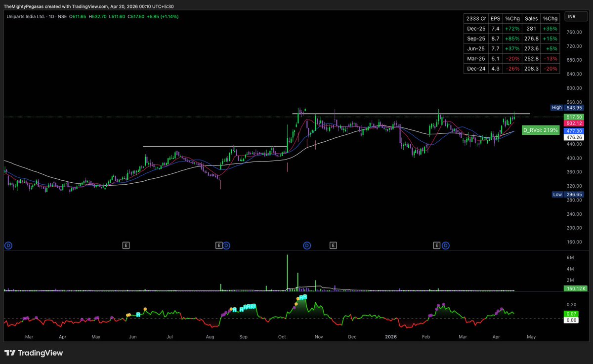Click the earnings E marker in mid-November
This screenshot has height=364, width=593.
coord(334,245)
